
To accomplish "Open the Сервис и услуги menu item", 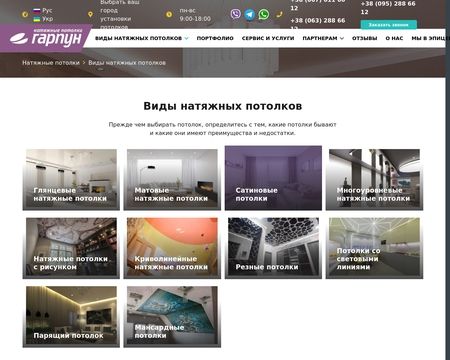I will [x=268, y=38].
